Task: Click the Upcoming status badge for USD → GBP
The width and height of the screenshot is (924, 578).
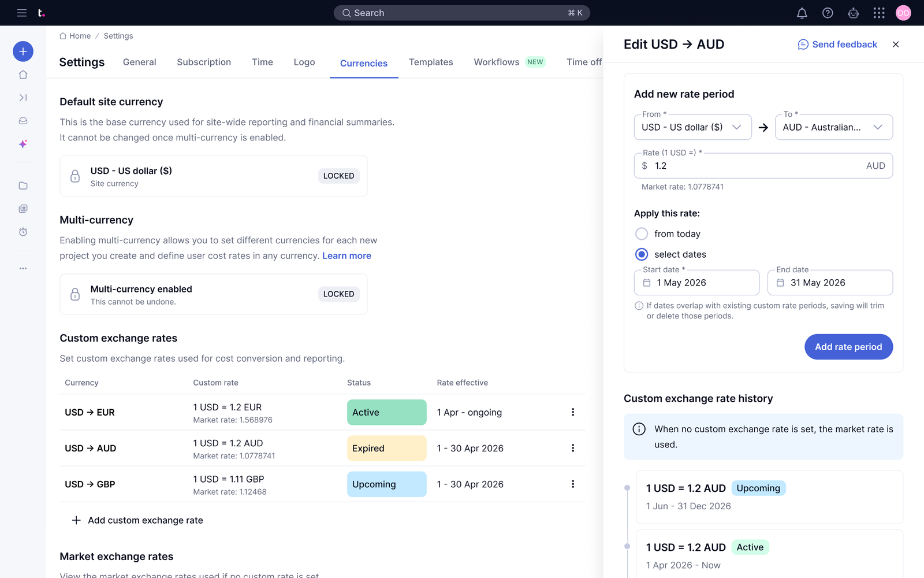Action: [x=387, y=484]
